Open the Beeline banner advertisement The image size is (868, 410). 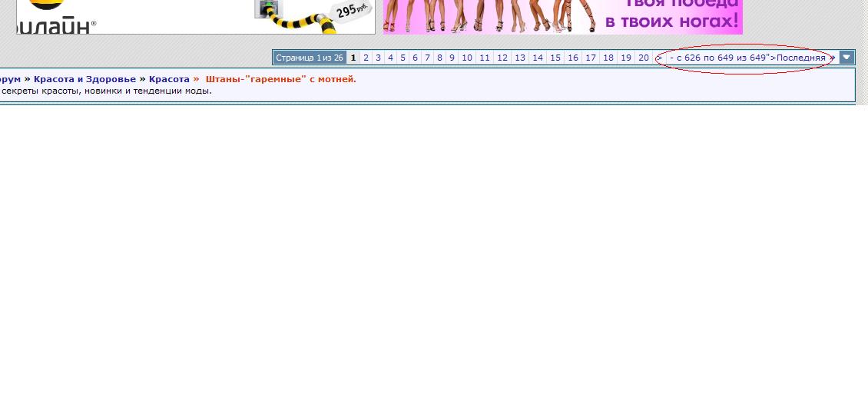(x=195, y=17)
